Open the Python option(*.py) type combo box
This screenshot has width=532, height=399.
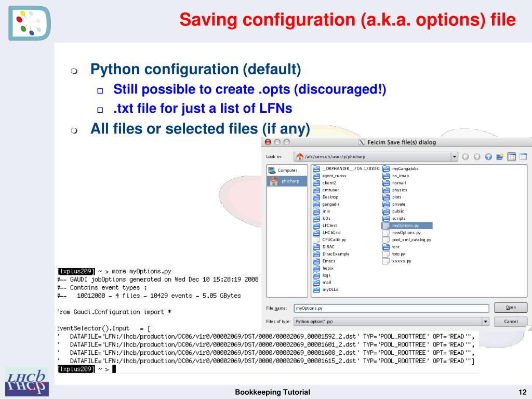click(x=391, y=321)
